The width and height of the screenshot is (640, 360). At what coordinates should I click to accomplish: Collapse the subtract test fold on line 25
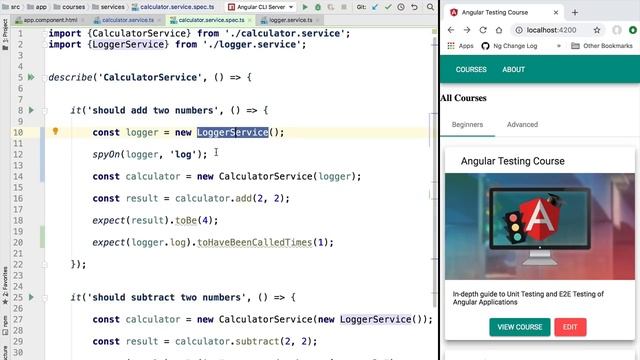pyautogui.click(x=44, y=298)
